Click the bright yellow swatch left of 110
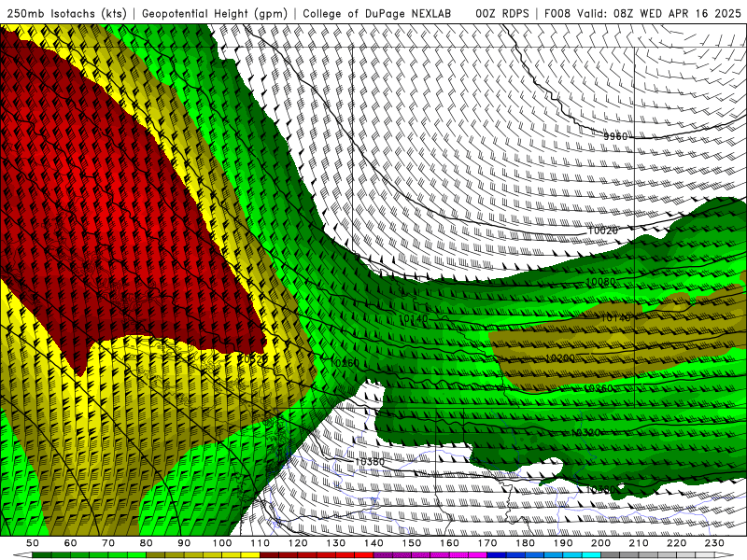This screenshot has width=747, height=560. (x=250, y=555)
